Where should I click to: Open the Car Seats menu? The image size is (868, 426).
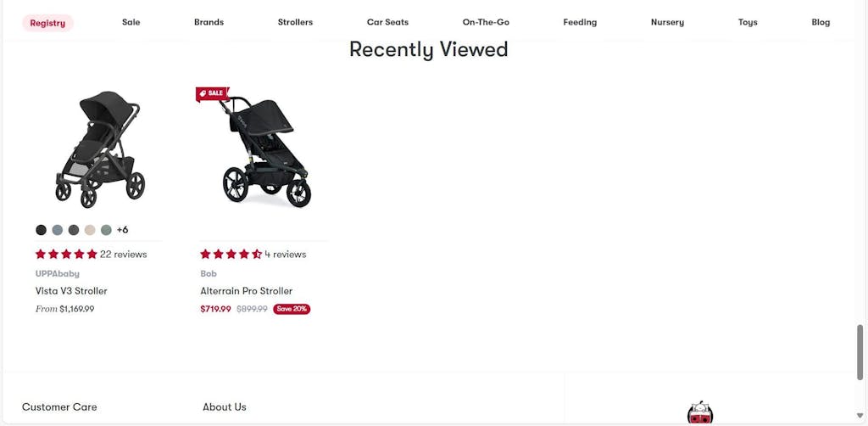tap(387, 22)
